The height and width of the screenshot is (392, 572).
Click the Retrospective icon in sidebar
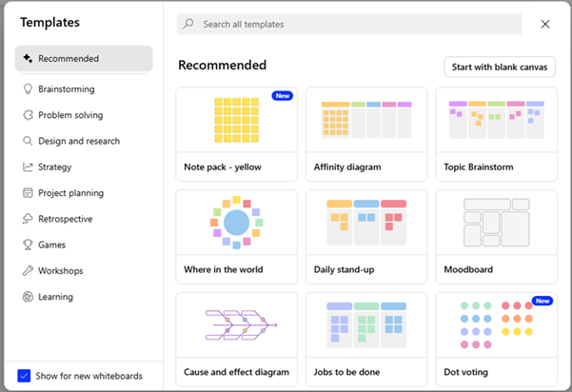[29, 219]
